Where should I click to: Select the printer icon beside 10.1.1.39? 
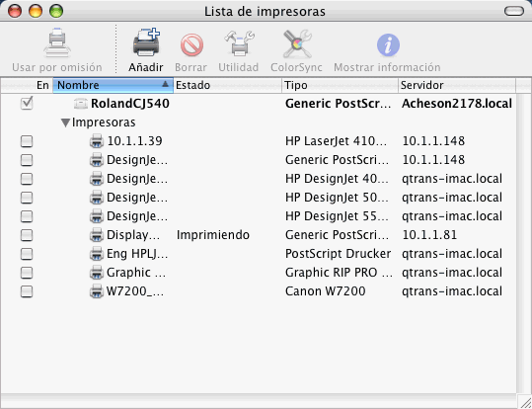(x=97, y=141)
